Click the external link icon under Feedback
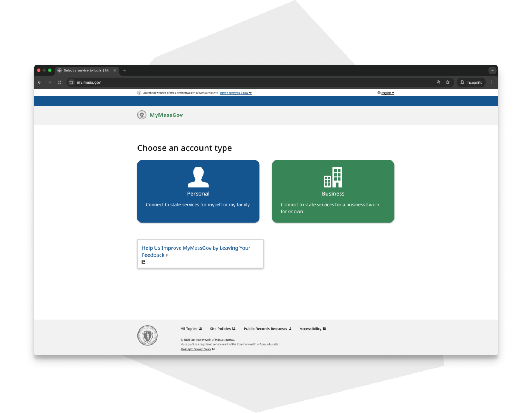Screen dimensions: 532x413 click(144, 262)
